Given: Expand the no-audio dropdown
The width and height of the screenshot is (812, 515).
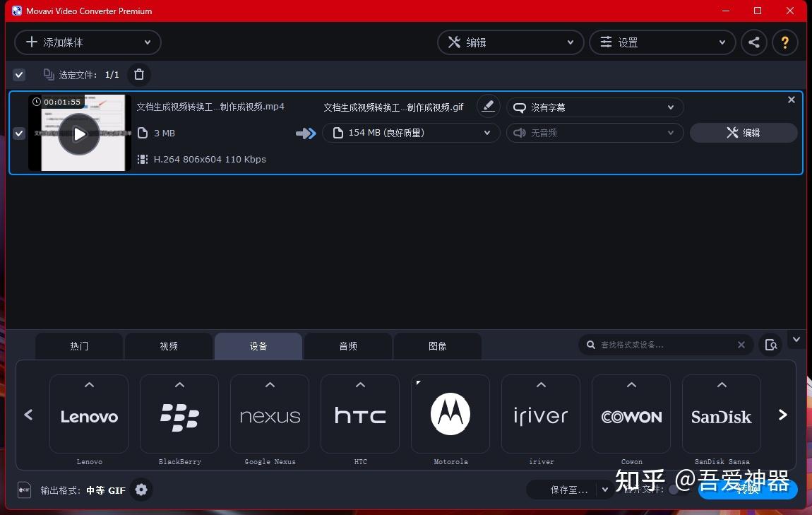Looking at the screenshot, I should click(595, 133).
